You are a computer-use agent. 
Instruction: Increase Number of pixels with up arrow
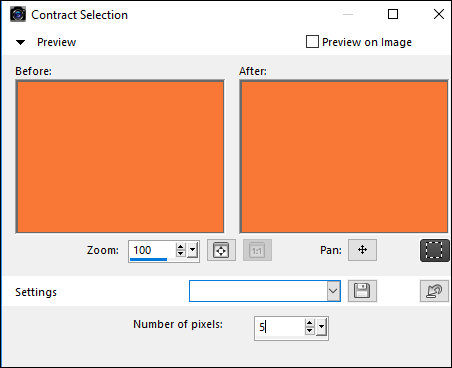[x=309, y=323]
